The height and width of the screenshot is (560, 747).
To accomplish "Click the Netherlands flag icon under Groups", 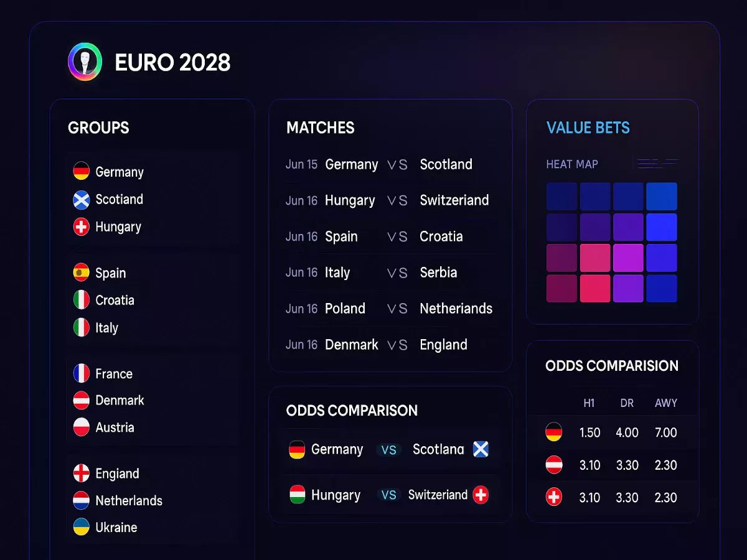I will [81, 500].
